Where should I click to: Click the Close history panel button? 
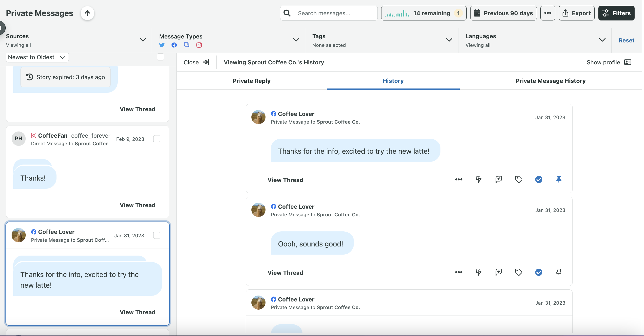tap(196, 62)
